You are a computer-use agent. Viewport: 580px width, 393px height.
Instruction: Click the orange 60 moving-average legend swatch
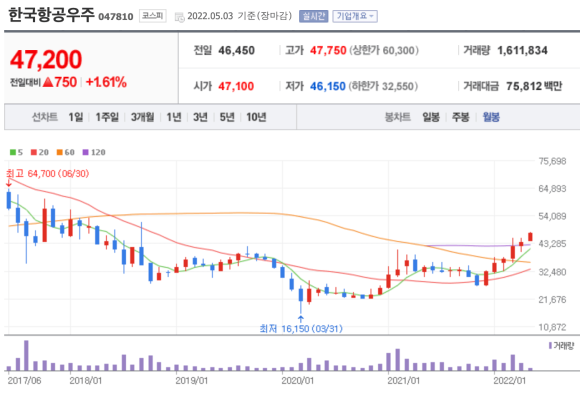click(x=60, y=152)
